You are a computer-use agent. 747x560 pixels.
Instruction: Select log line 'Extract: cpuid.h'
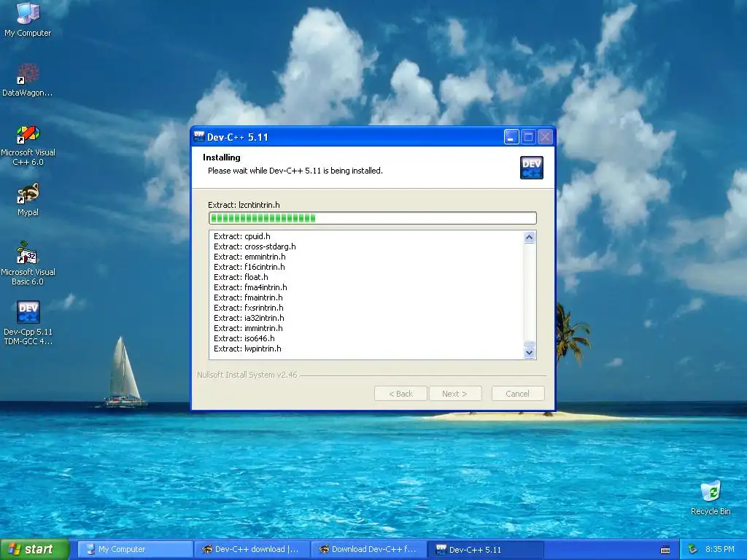[x=242, y=236]
